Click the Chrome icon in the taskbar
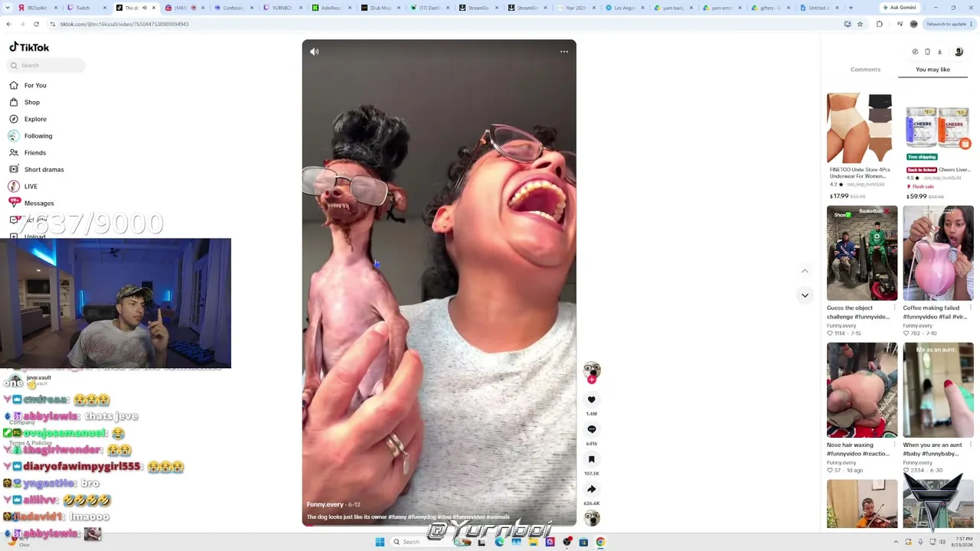This screenshot has width=980, height=551. coord(600,542)
